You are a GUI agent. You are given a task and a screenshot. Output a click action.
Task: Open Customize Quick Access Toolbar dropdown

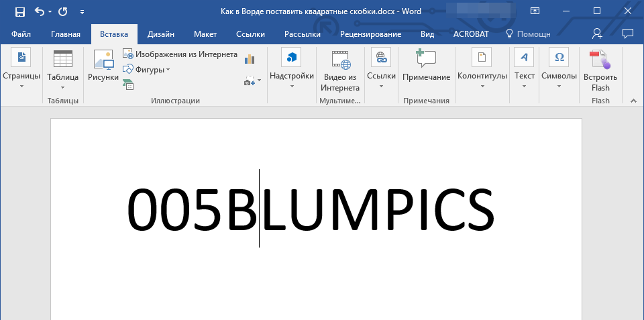pos(82,12)
